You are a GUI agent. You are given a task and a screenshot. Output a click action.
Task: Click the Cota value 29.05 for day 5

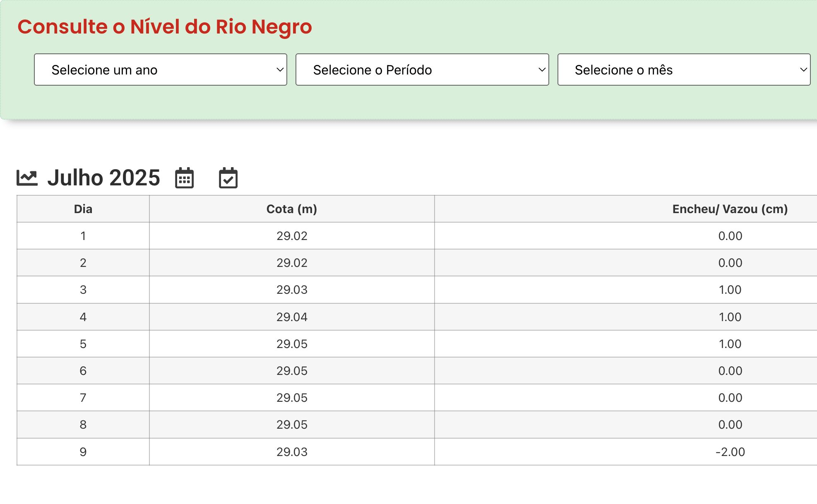pyautogui.click(x=292, y=344)
